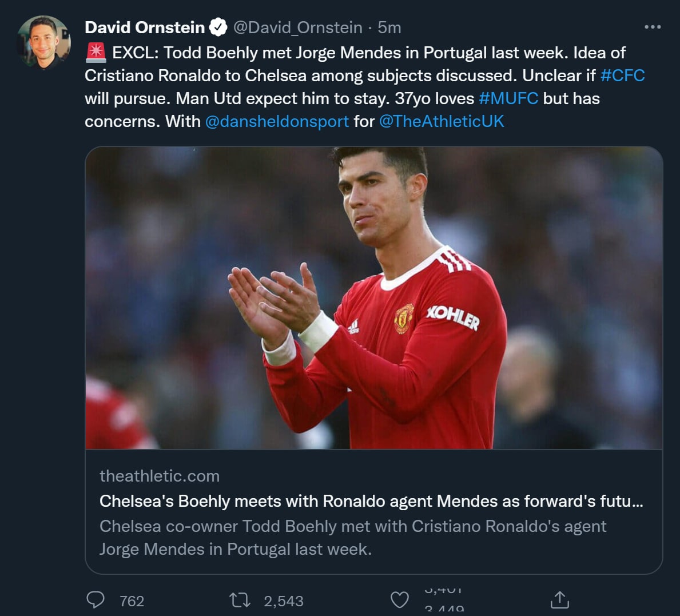The image size is (680, 616).
Task: Open the Ronaldo article preview image
Action: (x=374, y=297)
